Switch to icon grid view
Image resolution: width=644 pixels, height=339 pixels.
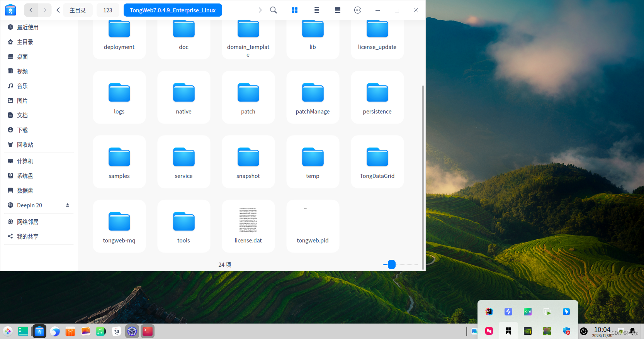tap(295, 10)
